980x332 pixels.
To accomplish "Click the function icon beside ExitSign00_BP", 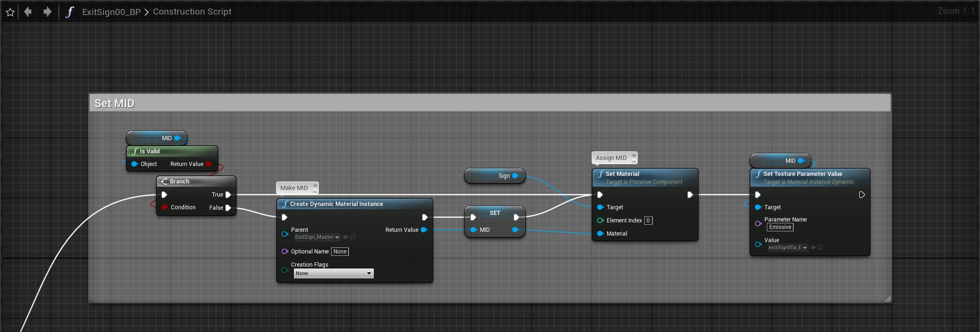I will 69,12.
